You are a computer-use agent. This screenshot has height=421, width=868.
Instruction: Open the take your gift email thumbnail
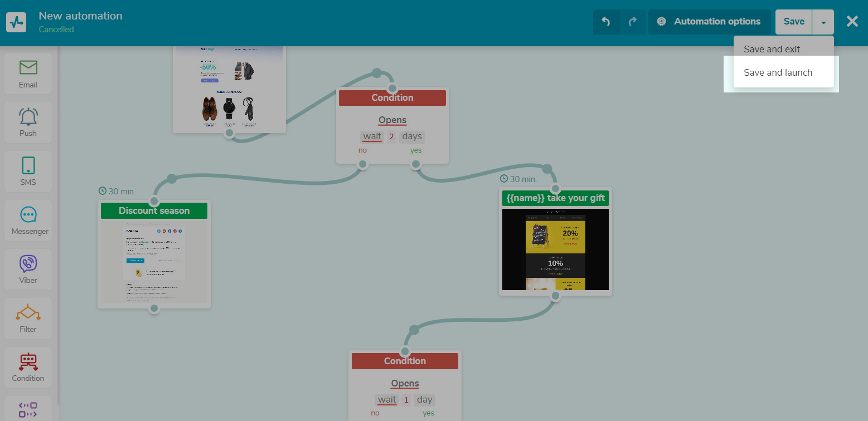pyautogui.click(x=555, y=249)
